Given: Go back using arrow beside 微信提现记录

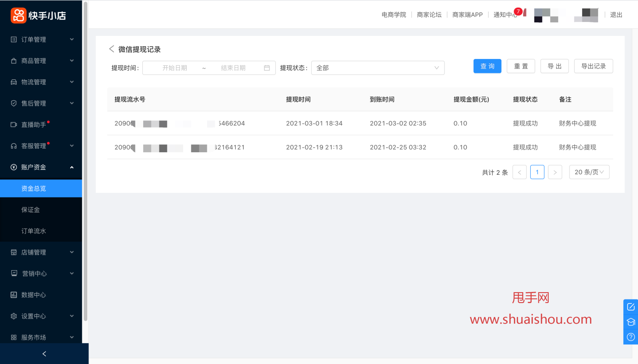Looking at the screenshot, I should (x=112, y=49).
